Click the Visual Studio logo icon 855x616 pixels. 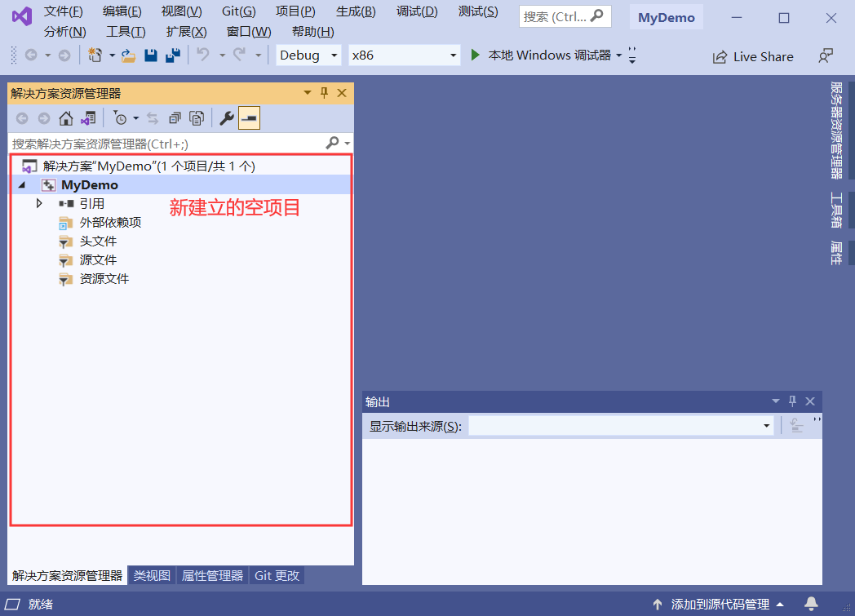tap(22, 16)
